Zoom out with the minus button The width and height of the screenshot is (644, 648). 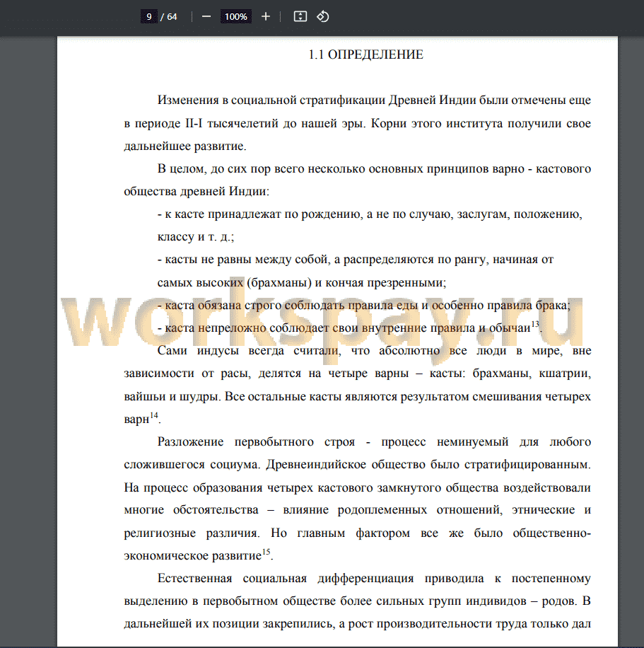206,16
